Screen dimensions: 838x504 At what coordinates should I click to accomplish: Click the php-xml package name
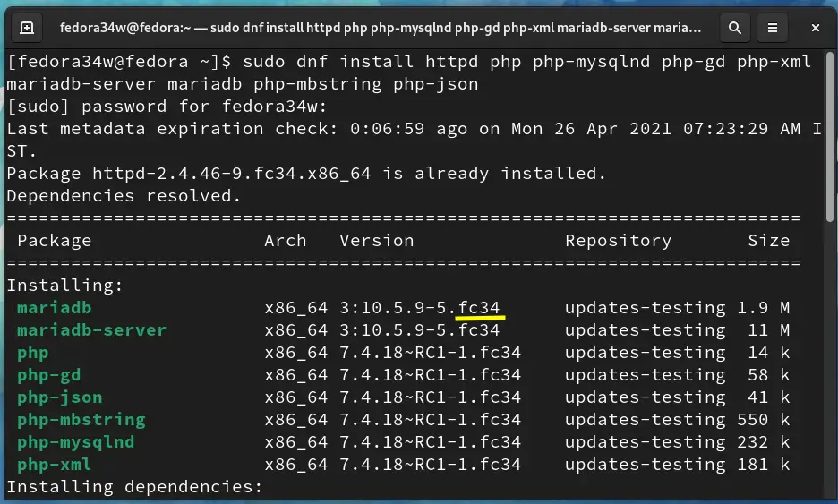[55, 465]
